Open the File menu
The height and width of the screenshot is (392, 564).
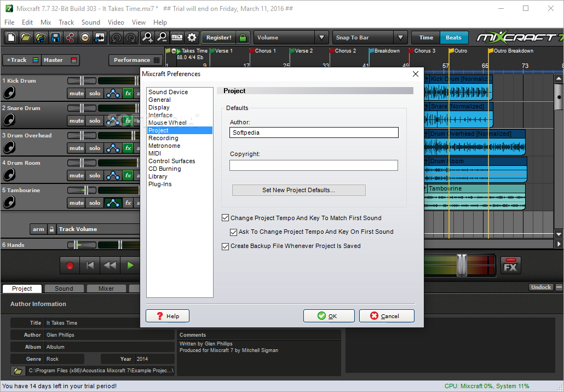[x=9, y=22]
